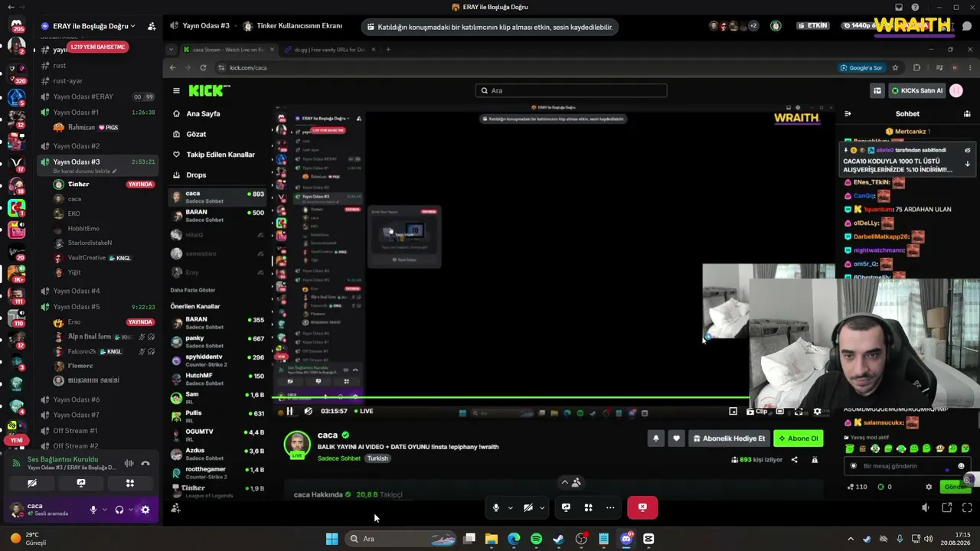This screenshot has height=551, width=980.
Task: Start an activity from voice panel
Action: [x=130, y=484]
